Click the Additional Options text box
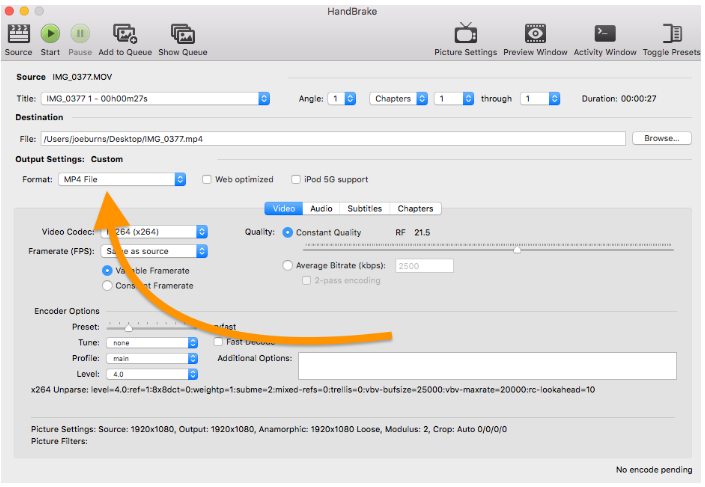This screenshot has height=487, width=705. click(487, 366)
